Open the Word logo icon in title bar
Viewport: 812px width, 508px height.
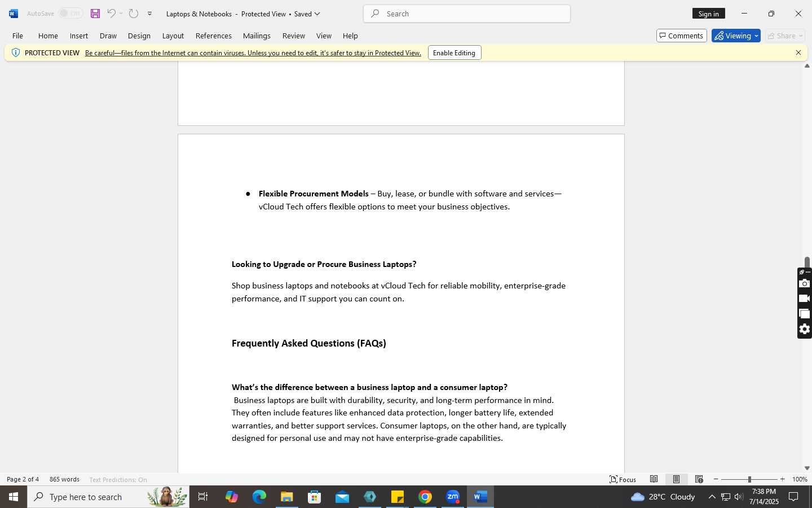tap(14, 14)
